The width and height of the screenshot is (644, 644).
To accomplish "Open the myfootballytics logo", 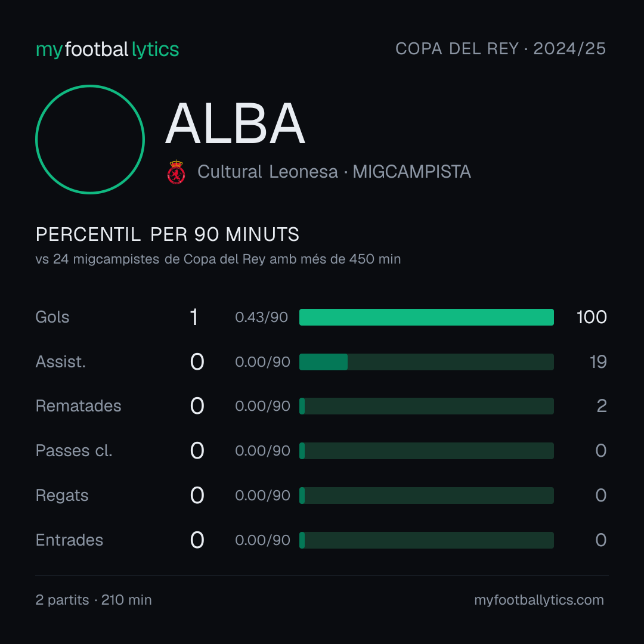I will [107, 49].
